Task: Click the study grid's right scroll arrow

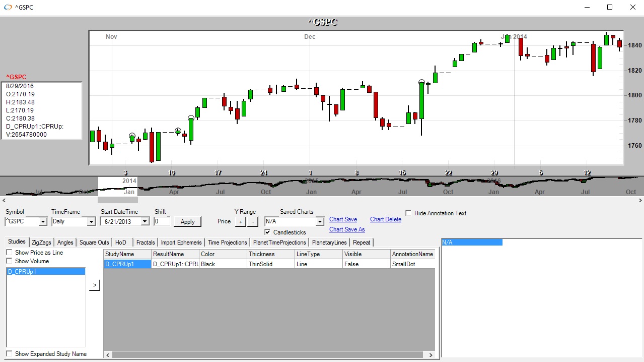Action: (x=431, y=355)
